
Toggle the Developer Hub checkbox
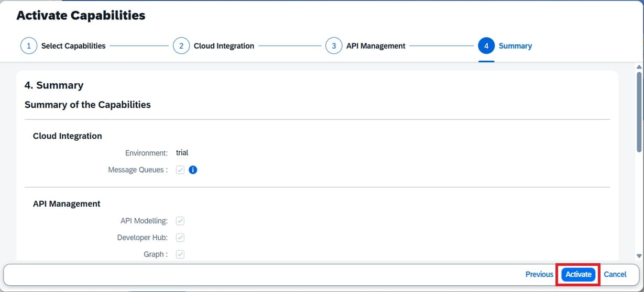pyautogui.click(x=180, y=238)
